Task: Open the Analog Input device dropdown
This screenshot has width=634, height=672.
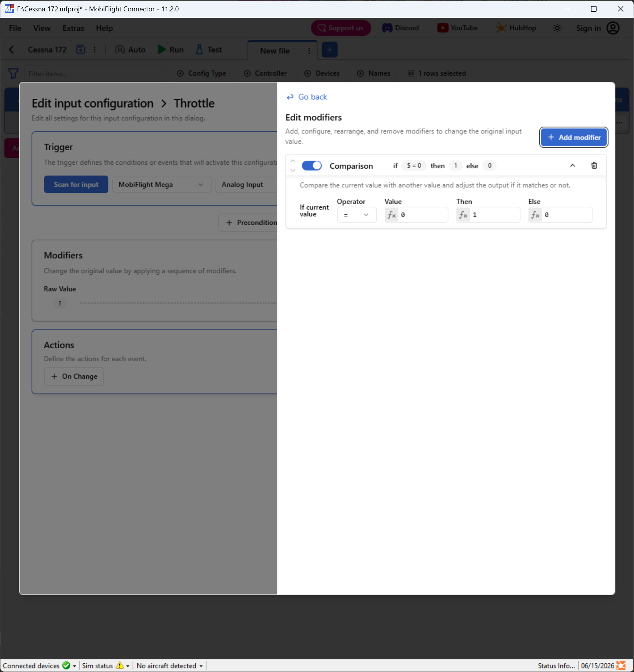Action: click(246, 185)
